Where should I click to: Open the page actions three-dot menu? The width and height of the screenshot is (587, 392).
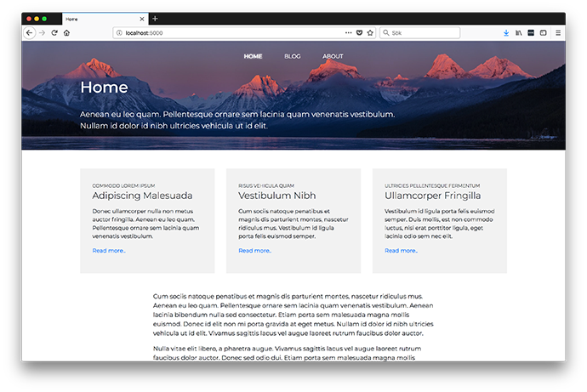(x=348, y=32)
